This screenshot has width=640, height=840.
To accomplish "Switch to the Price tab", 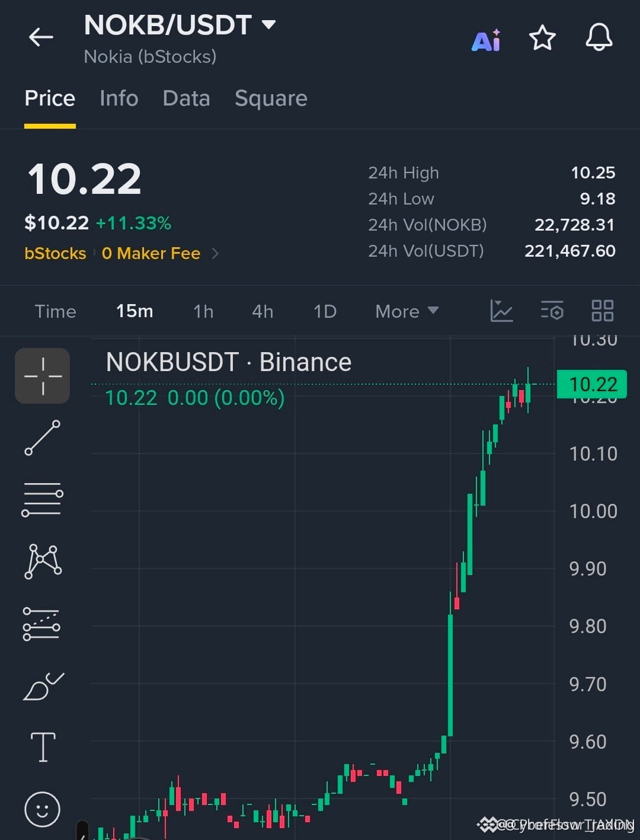I will click(x=50, y=98).
